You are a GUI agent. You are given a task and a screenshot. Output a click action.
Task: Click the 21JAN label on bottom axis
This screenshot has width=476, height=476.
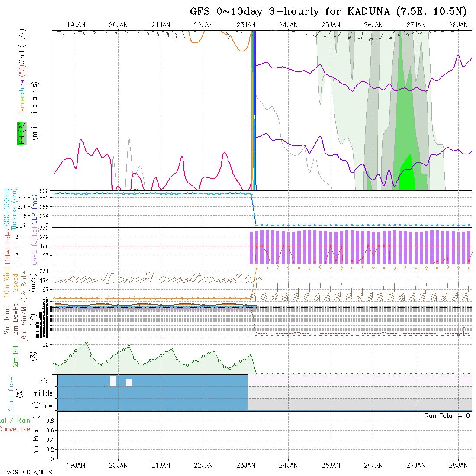pos(161,465)
